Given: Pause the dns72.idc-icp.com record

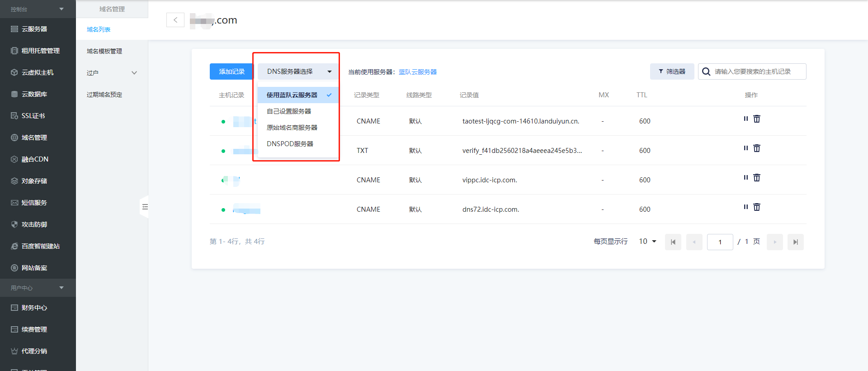Looking at the screenshot, I should pyautogui.click(x=745, y=207).
